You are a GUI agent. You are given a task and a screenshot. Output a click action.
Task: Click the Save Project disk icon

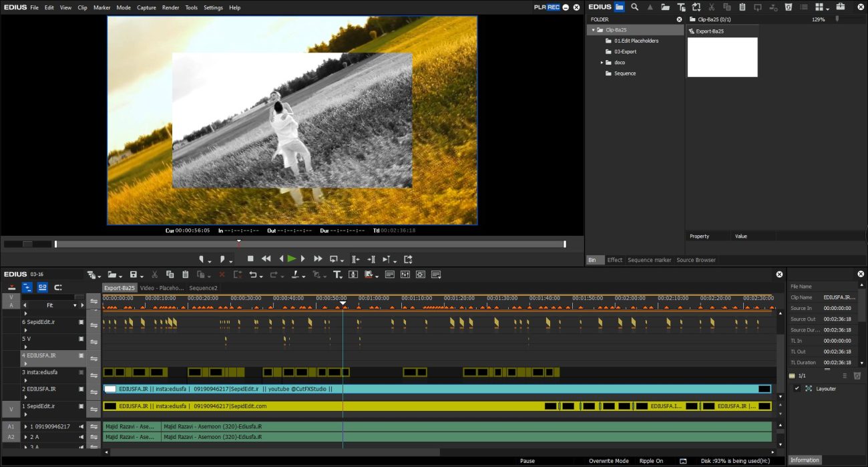tap(134, 275)
